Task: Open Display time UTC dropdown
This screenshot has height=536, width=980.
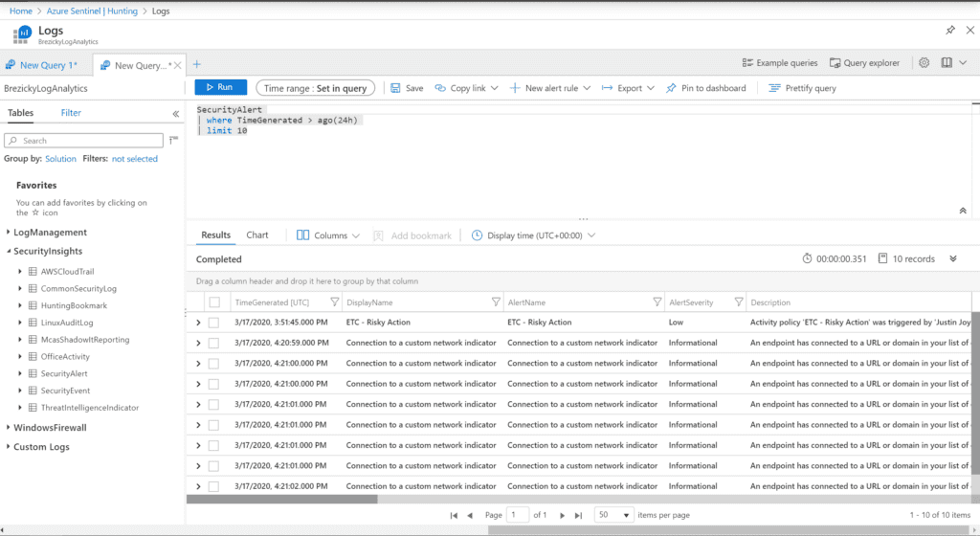Action: tap(533, 235)
